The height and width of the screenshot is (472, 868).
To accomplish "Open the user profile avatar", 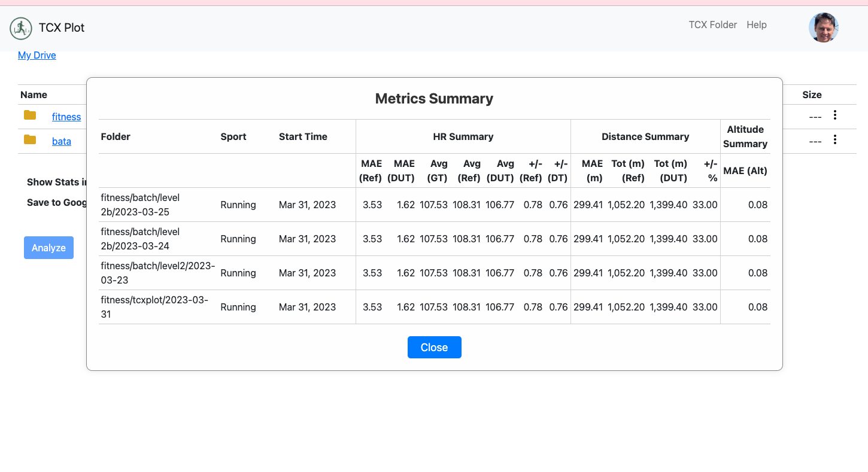I will pyautogui.click(x=824, y=28).
